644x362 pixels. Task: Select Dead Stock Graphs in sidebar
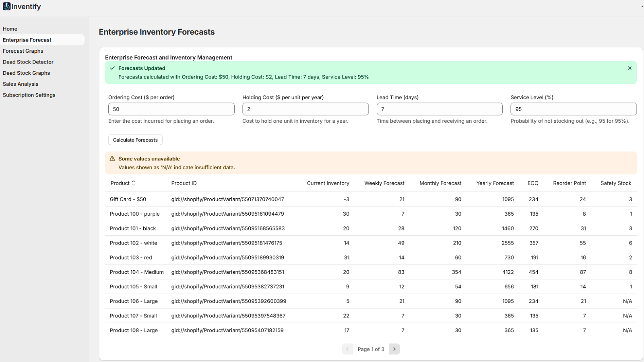click(x=26, y=73)
